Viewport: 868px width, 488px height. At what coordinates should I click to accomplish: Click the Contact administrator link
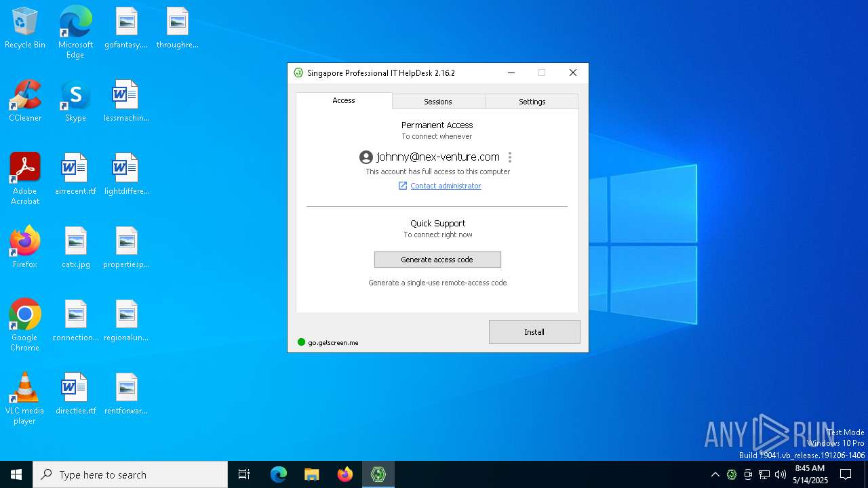click(446, 186)
